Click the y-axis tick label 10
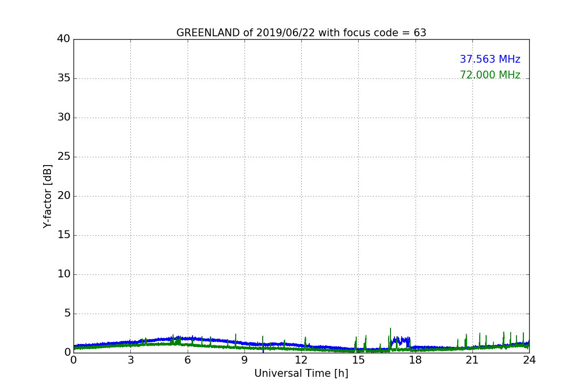The image size is (588, 392). click(64, 274)
